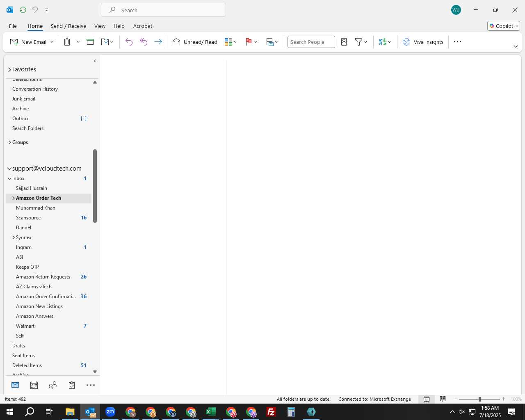Click the Archive icon in ribbon
The height and width of the screenshot is (420, 525).
[90, 42]
